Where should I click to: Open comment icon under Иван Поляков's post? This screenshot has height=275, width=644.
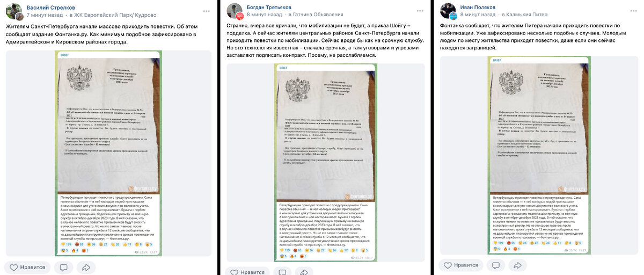tap(497, 265)
